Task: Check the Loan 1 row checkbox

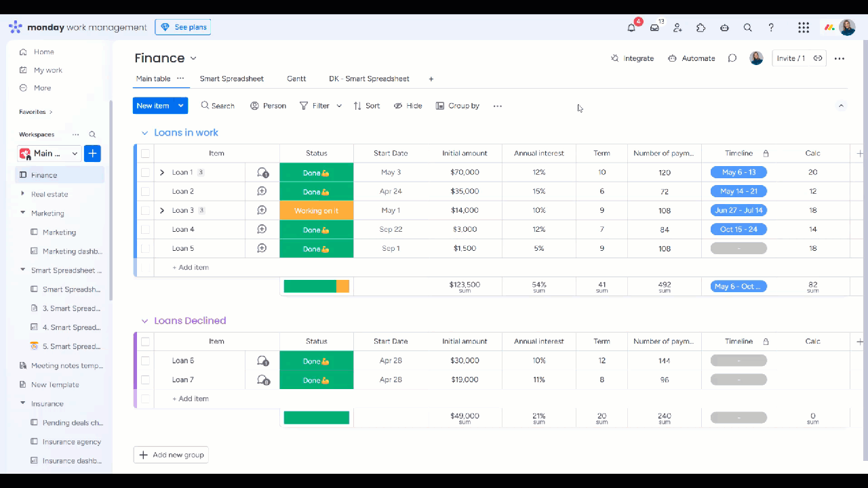Action: [x=145, y=172]
